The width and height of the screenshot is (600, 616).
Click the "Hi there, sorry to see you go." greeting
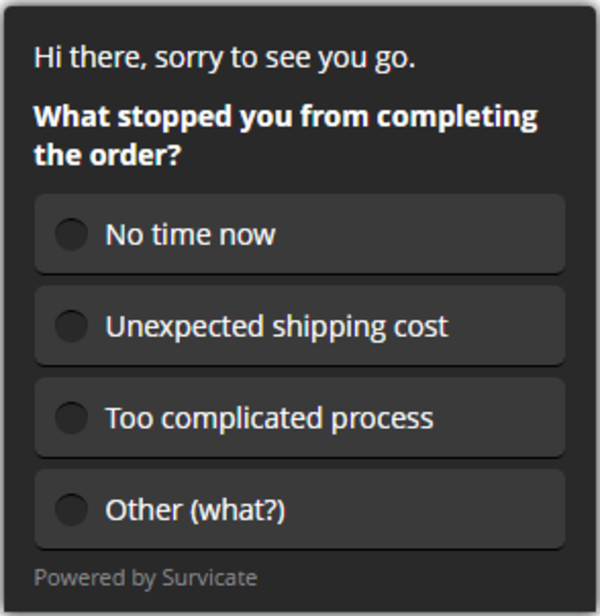(x=224, y=58)
